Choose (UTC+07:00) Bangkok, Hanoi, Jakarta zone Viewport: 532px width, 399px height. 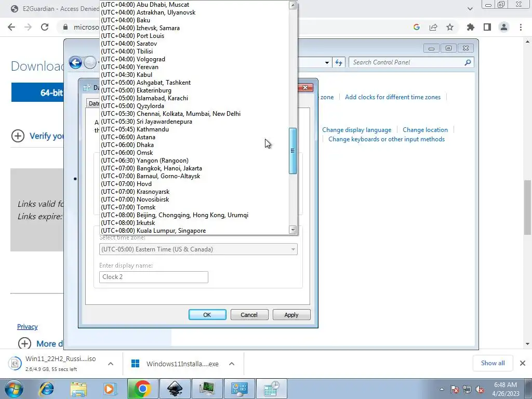click(194, 169)
